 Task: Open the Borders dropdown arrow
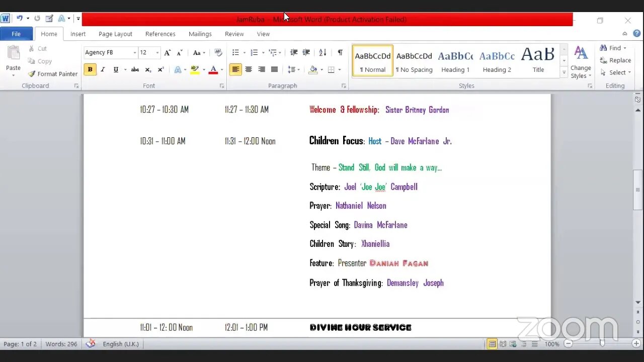pos(340,69)
